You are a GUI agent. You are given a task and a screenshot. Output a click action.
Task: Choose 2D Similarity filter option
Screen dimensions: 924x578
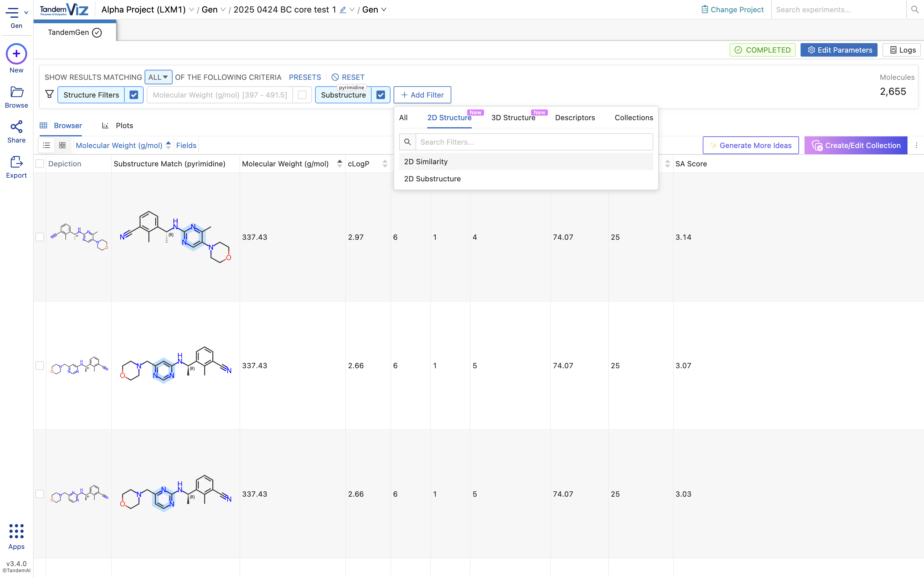(x=526, y=162)
